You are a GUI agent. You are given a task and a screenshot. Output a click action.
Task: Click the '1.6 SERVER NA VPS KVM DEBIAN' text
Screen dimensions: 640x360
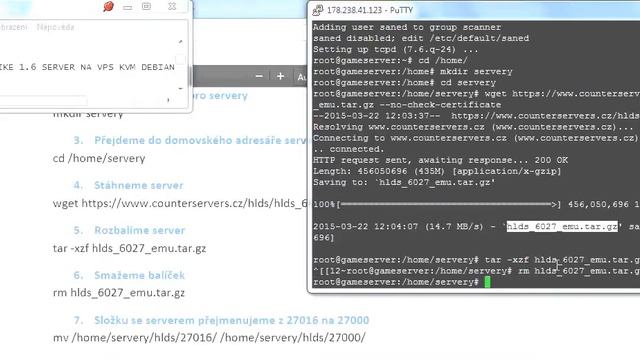97,67
